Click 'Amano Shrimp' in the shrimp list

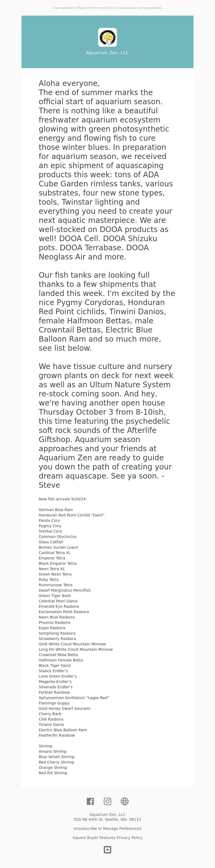[x=53, y=751]
